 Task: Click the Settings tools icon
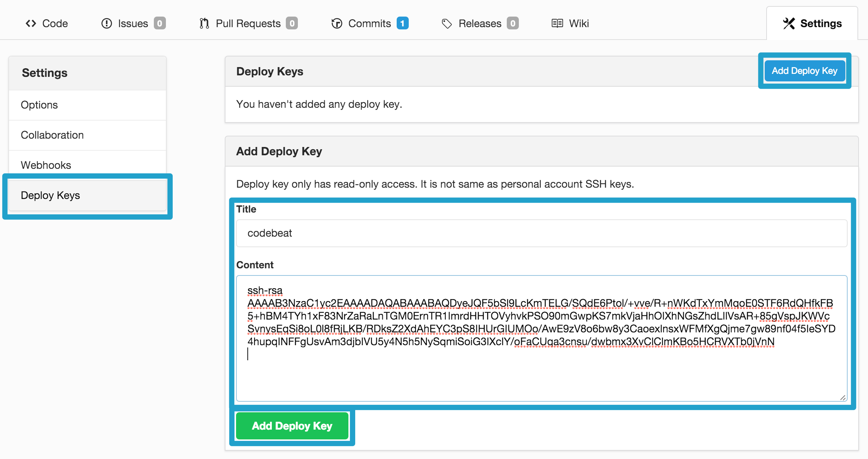[x=788, y=23]
